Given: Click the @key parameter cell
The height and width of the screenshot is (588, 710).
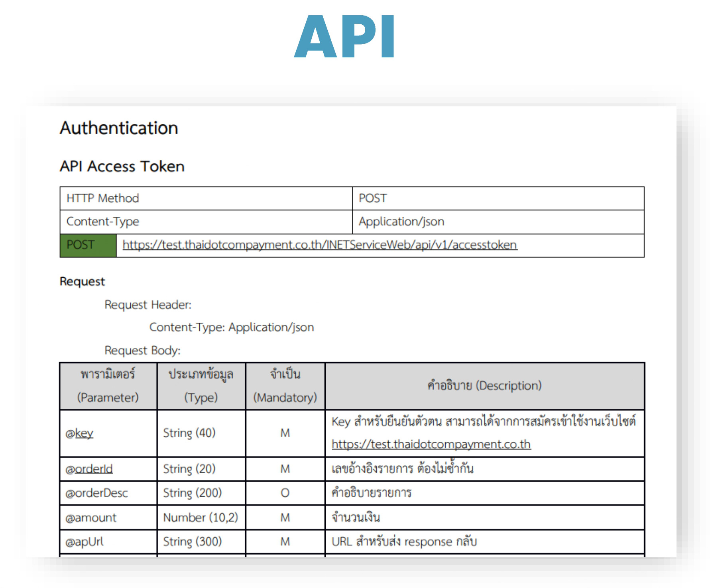Looking at the screenshot, I should pos(108,433).
